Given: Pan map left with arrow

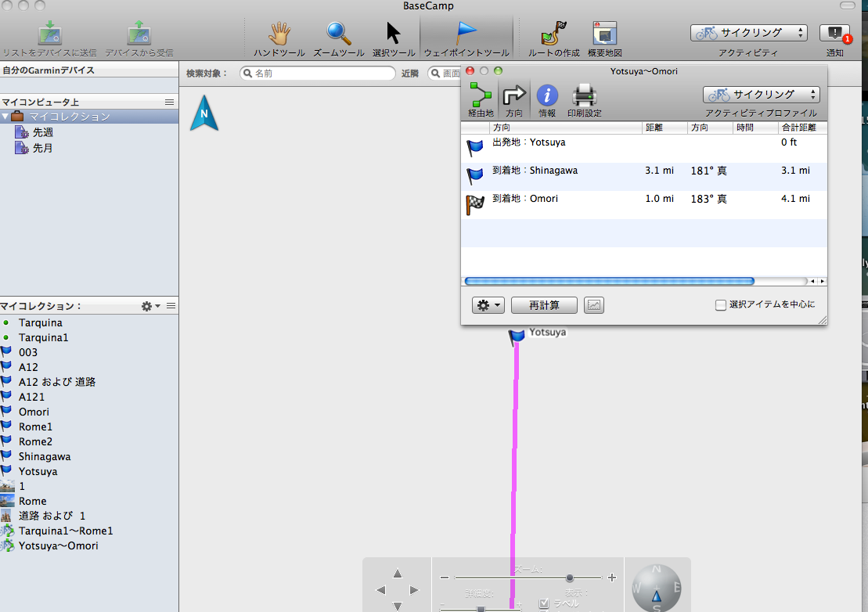Looking at the screenshot, I should coord(380,590).
